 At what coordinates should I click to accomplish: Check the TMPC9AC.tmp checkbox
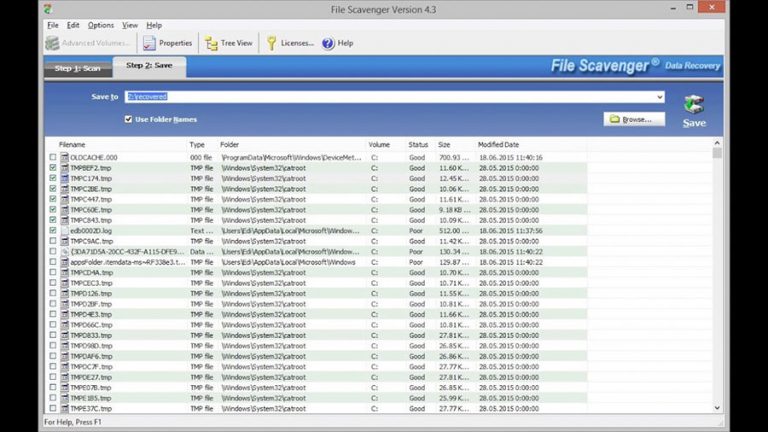[x=52, y=241]
